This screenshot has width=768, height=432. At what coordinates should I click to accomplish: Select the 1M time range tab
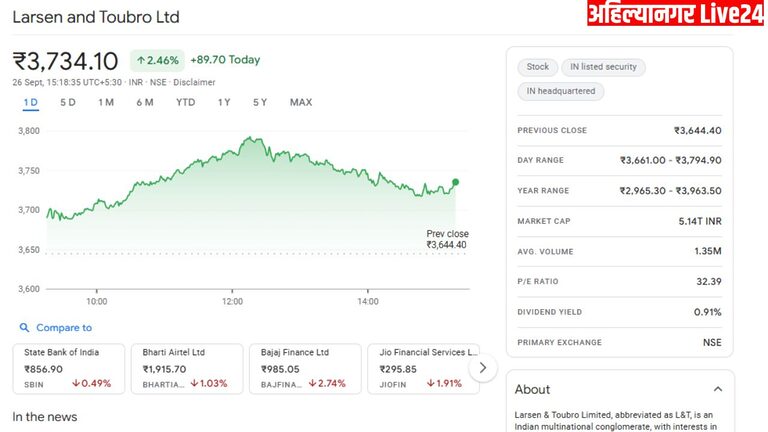(106, 102)
